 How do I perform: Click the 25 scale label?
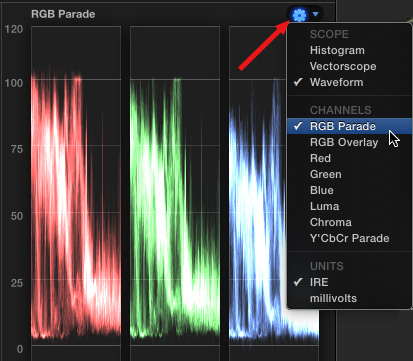(17, 283)
